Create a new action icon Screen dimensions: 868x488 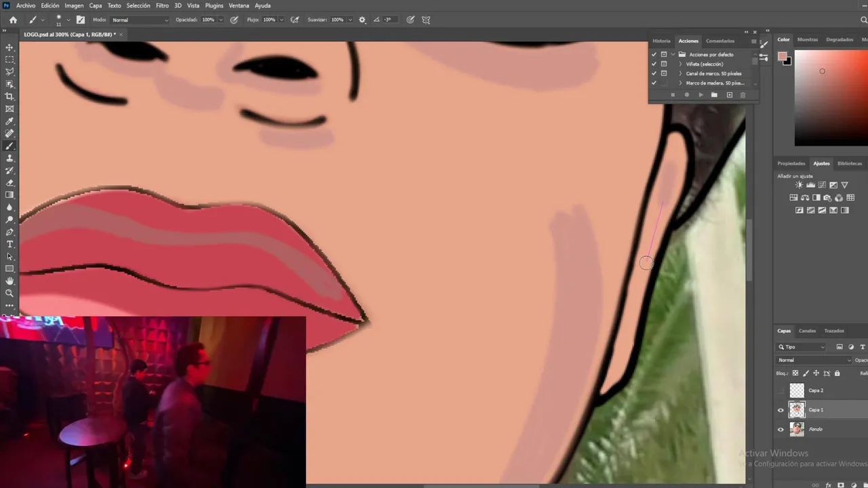730,95
